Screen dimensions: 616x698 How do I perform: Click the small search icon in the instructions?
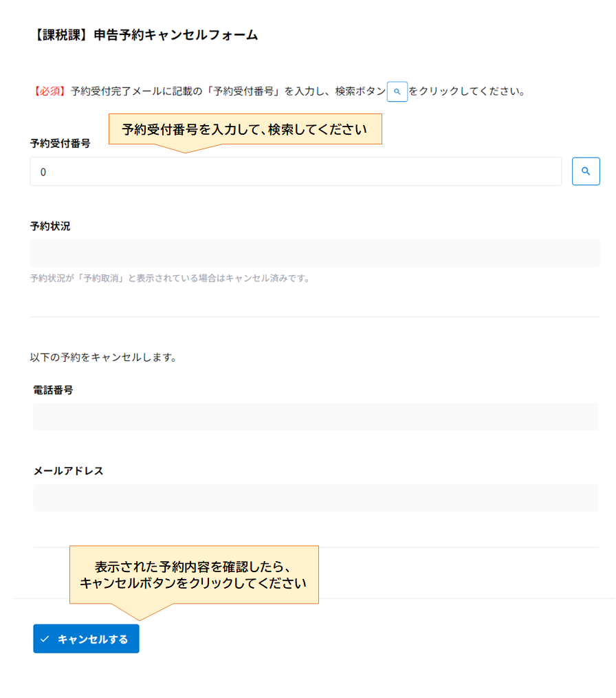(397, 91)
